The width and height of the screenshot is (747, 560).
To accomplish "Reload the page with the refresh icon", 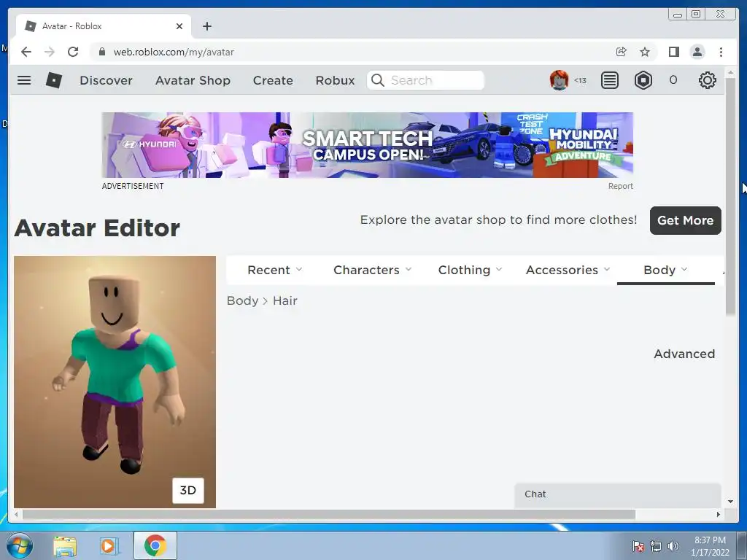I will point(73,52).
